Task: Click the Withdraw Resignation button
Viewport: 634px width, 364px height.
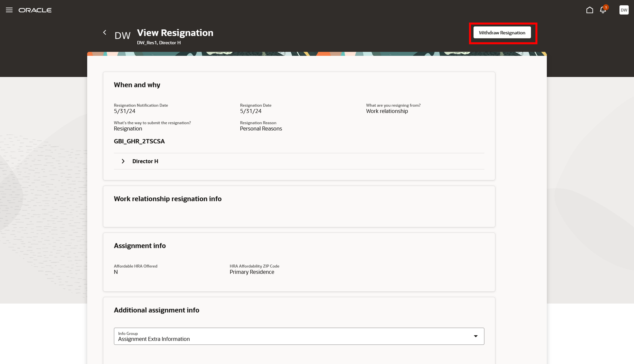Action: pyautogui.click(x=502, y=33)
